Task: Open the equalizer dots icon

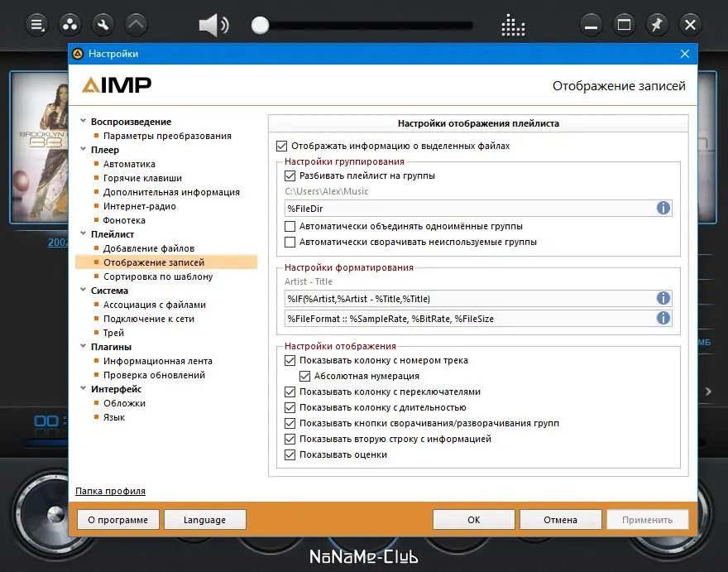Action: point(513,25)
